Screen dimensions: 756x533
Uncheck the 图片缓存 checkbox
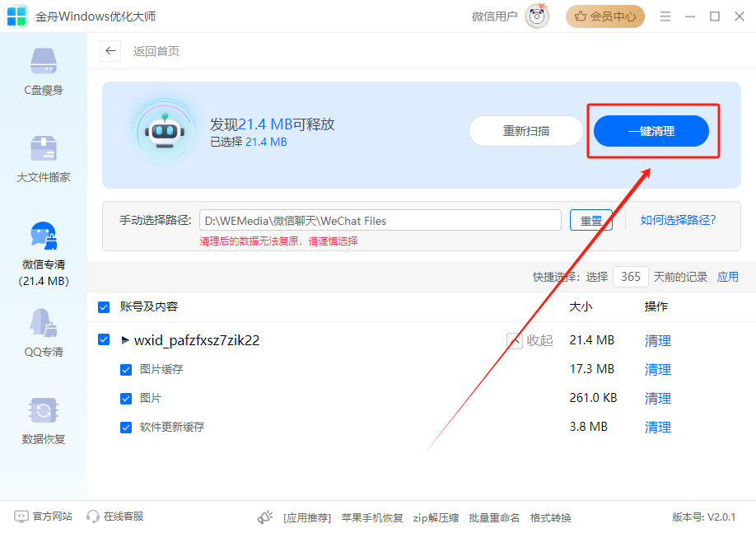coord(126,369)
